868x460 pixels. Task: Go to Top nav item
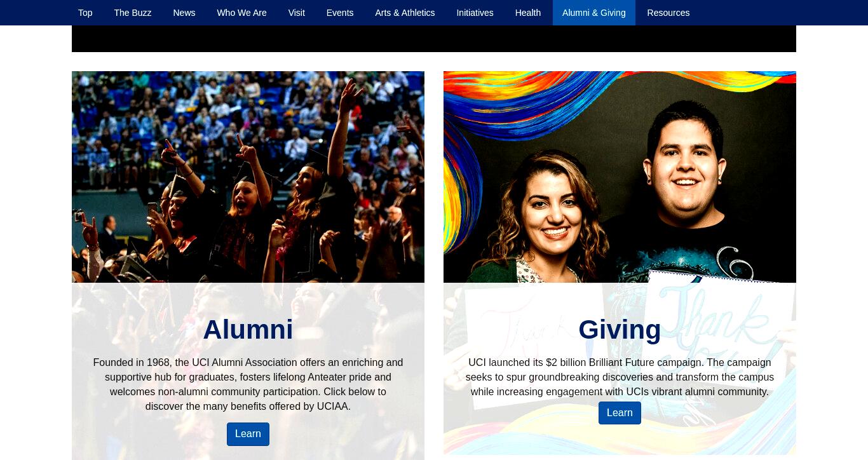pos(85,13)
